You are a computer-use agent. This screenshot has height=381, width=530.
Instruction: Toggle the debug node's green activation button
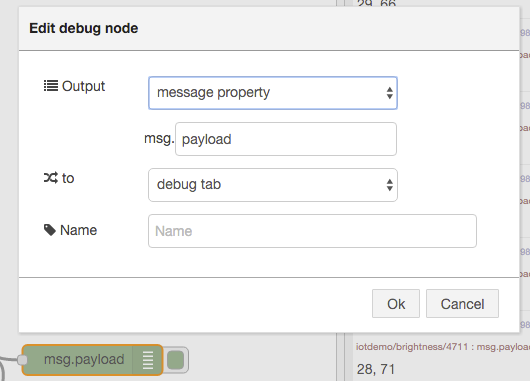tap(175, 360)
